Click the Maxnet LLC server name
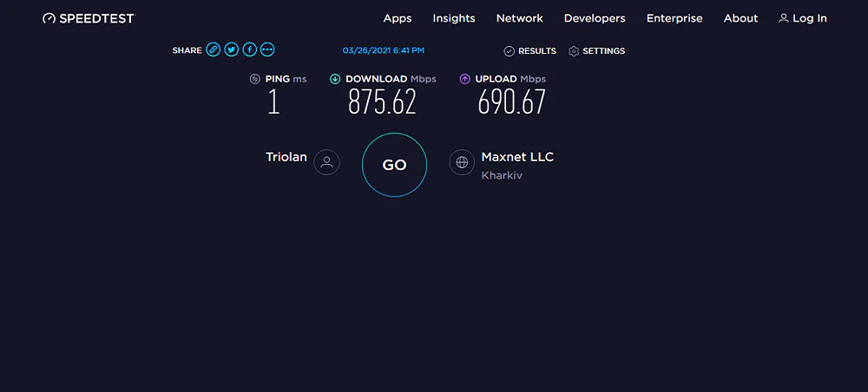Viewport: 868px width, 392px height. (517, 157)
